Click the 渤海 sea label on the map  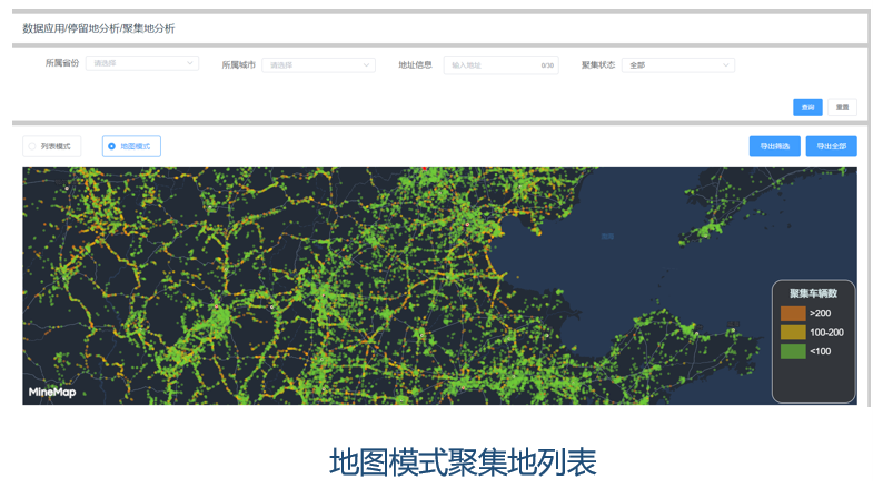click(607, 236)
